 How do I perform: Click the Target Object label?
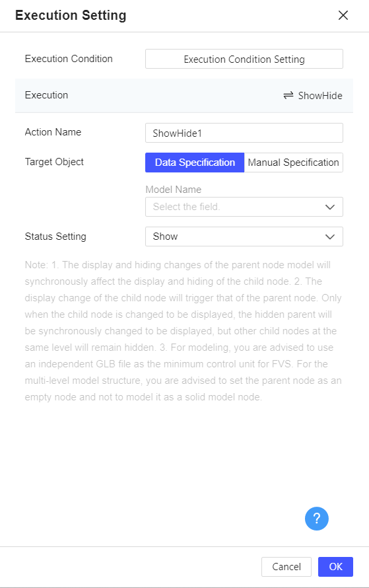[x=54, y=162]
